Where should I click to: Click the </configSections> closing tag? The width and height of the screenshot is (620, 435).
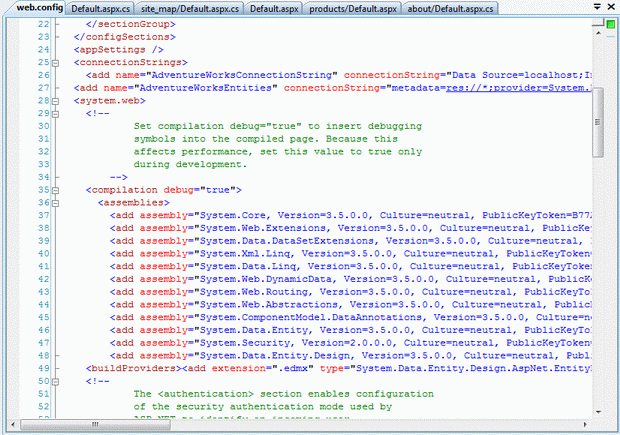point(125,37)
